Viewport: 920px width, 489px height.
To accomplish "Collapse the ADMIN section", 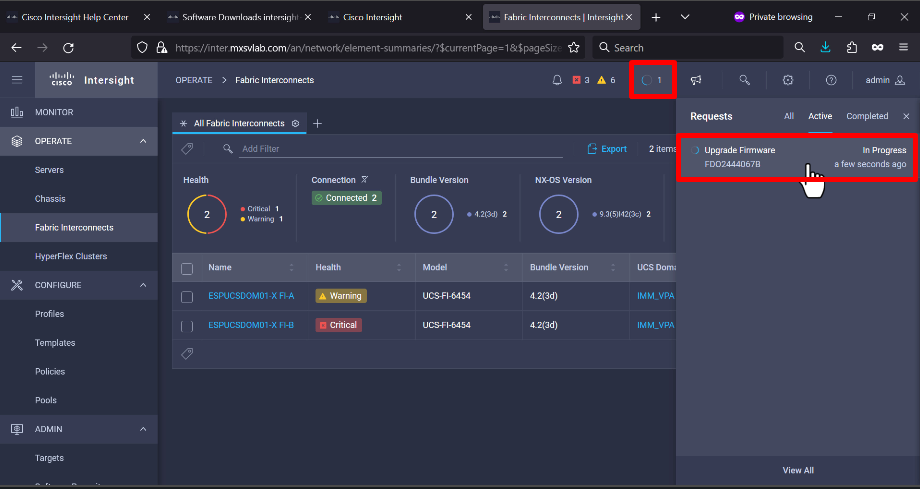I will [143, 429].
